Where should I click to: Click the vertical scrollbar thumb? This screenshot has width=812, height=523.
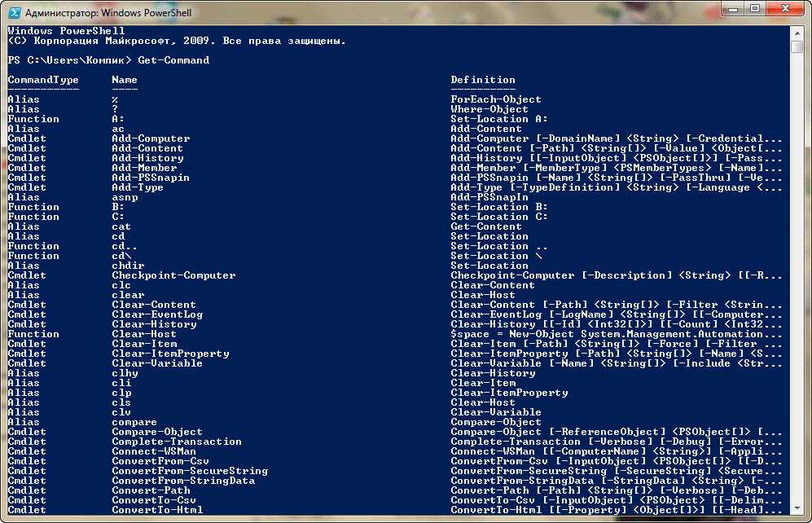[x=797, y=46]
